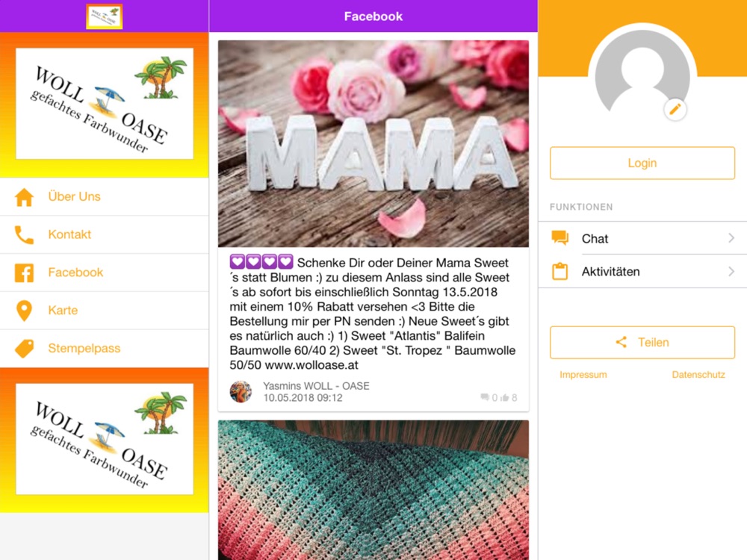Screen dimensions: 747x560
Task: Click the Login button
Action: 642,163
